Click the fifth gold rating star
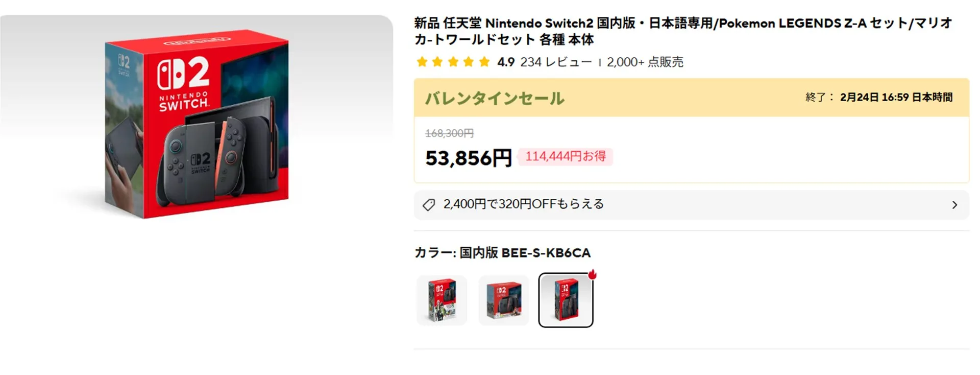Screen dimensions: 980x375 tap(484, 62)
